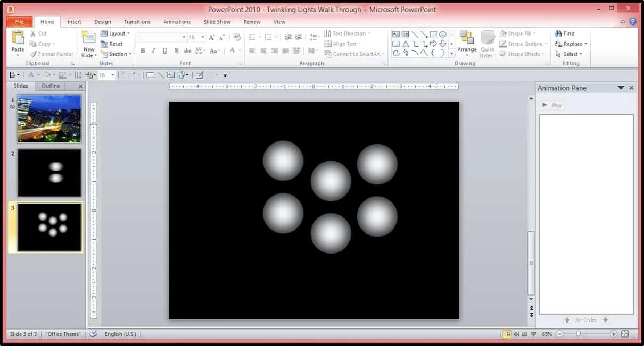The width and height of the screenshot is (644, 346).
Task: Toggle Italic formatting
Action: coord(153,51)
